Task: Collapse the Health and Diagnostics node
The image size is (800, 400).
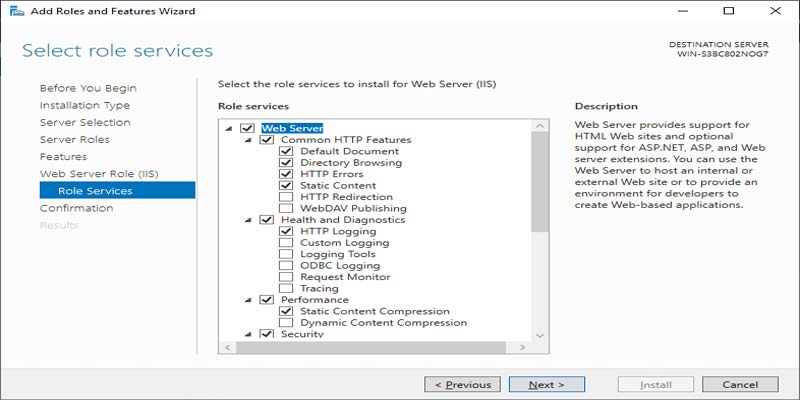Action: point(248,220)
